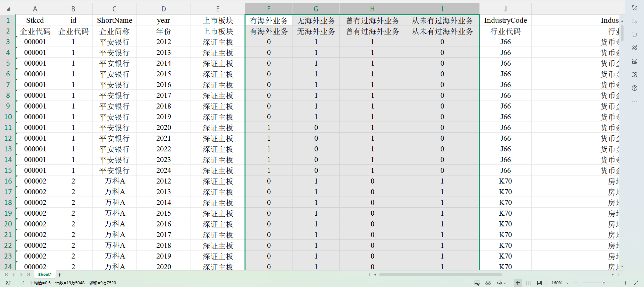The width and height of the screenshot is (644, 287).
Task: Switch to normal view mode
Action: pyautogui.click(x=518, y=283)
